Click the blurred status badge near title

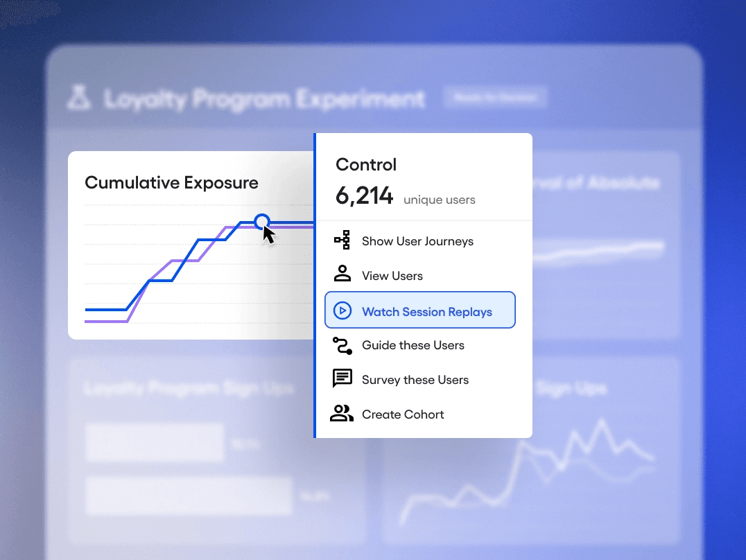[495, 98]
